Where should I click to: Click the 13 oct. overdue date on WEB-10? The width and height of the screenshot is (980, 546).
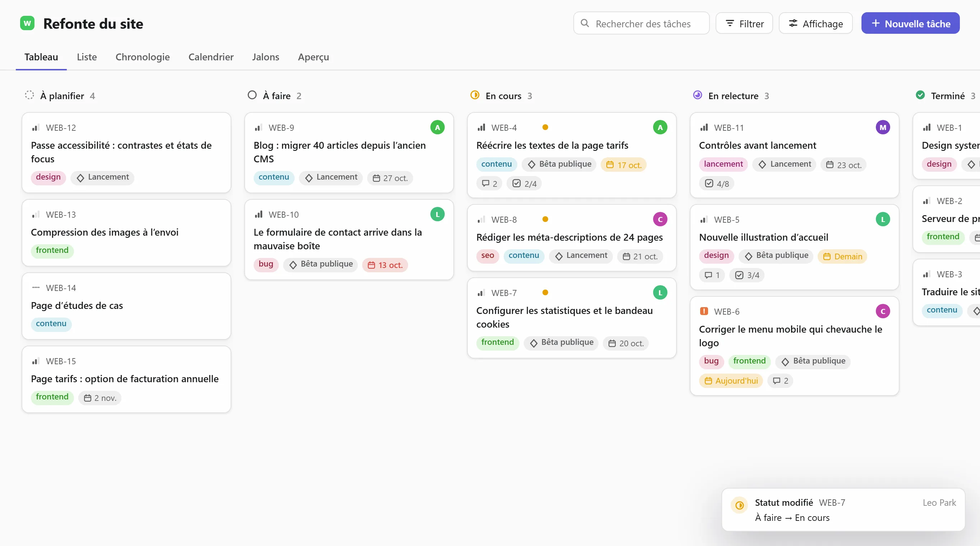[385, 265]
